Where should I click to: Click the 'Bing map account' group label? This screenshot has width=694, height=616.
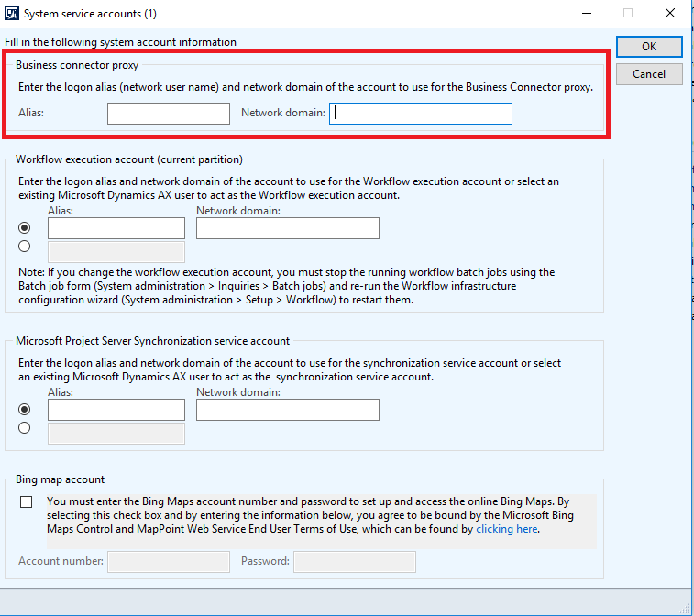pyautogui.click(x=61, y=479)
